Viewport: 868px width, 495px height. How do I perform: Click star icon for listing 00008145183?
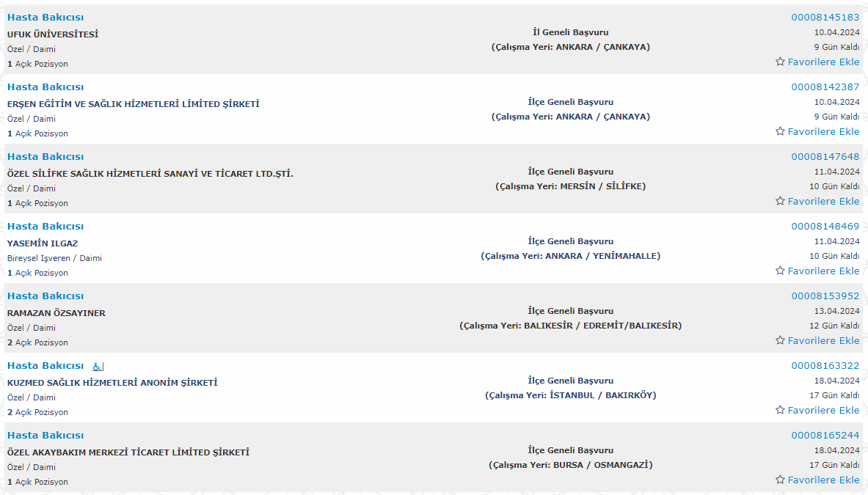[780, 62]
